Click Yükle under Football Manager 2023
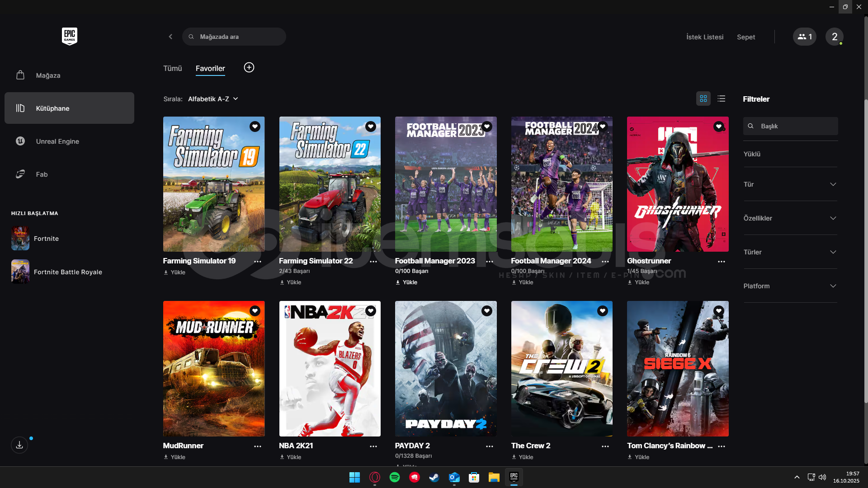The height and width of the screenshot is (488, 868). pos(406,282)
